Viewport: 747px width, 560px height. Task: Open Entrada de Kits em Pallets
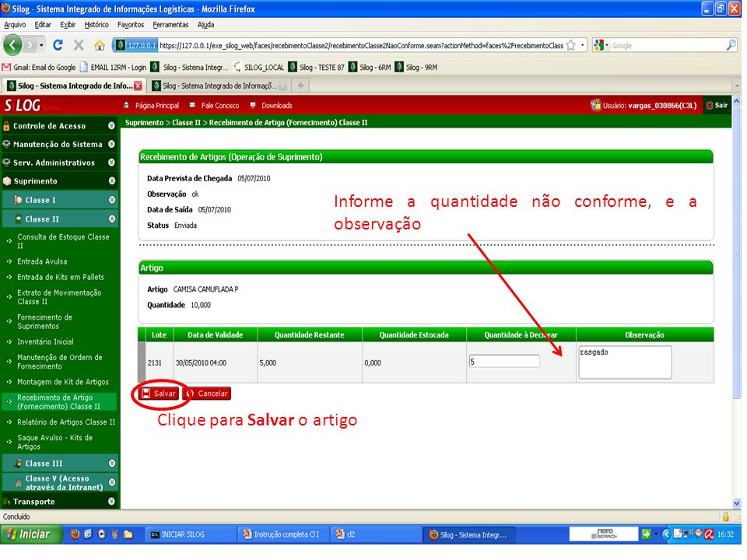pos(61,277)
